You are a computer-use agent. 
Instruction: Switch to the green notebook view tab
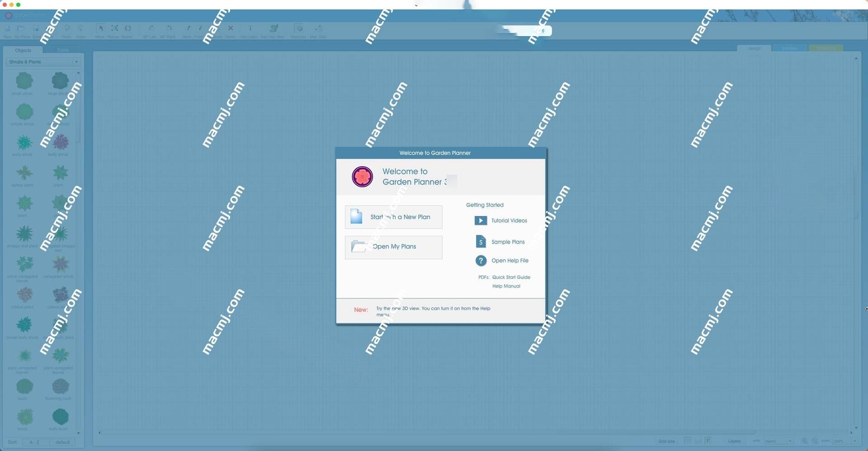826,48
